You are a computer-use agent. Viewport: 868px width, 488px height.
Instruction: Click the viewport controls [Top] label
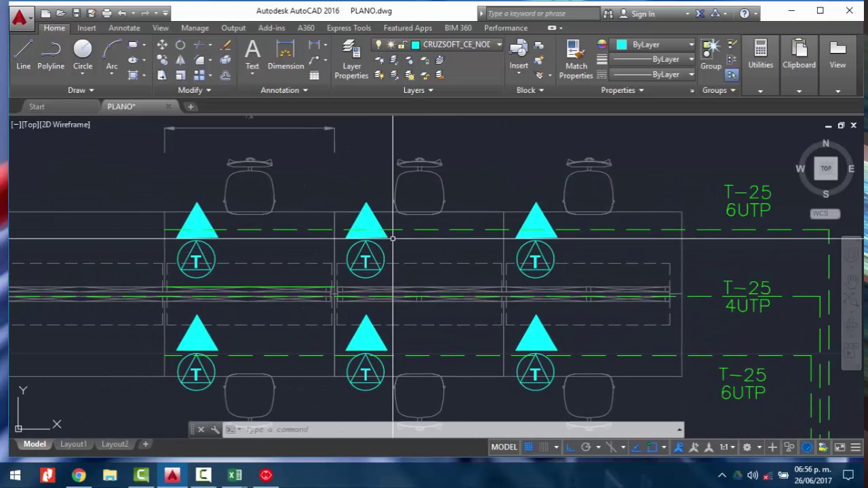(x=30, y=125)
